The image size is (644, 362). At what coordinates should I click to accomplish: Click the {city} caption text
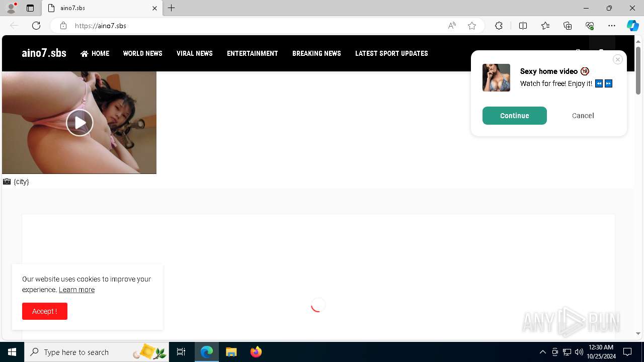[22, 182]
